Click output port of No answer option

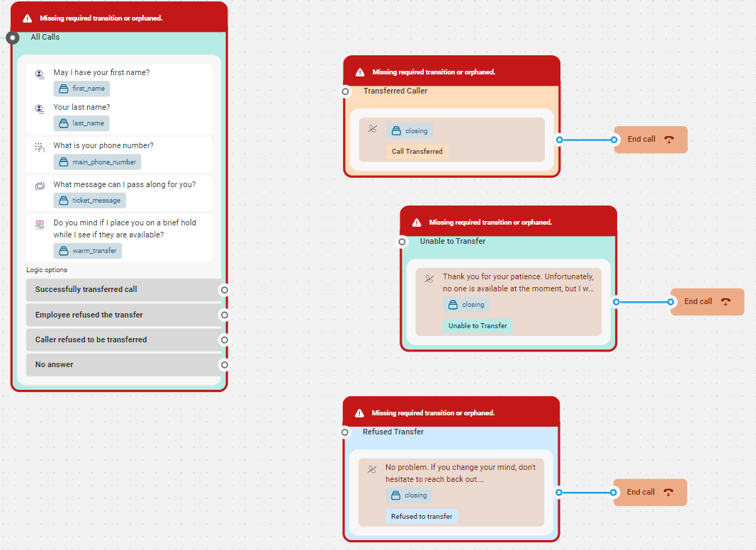coord(224,365)
